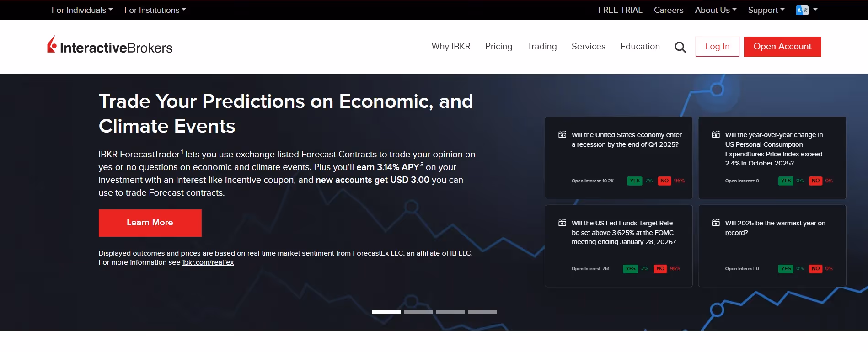Open the Pricing menu
This screenshot has width=868, height=352.
pyautogui.click(x=498, y=47)
